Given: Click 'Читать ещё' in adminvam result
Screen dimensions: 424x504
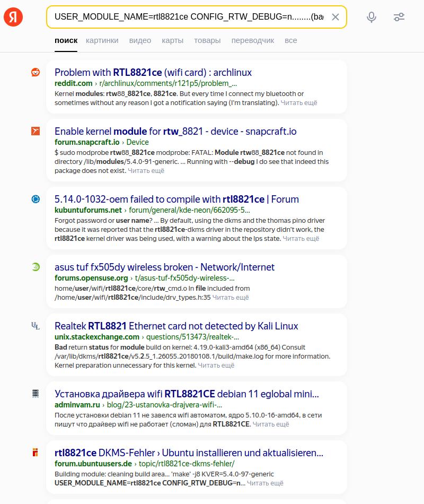Looking at the screenshot, I should pyautogui.click(x=271, y=424).
